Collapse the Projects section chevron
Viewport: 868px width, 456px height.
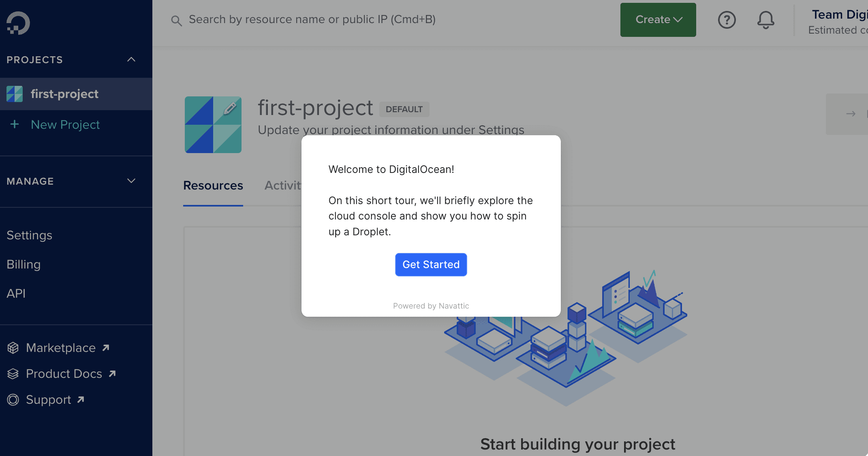131,60
